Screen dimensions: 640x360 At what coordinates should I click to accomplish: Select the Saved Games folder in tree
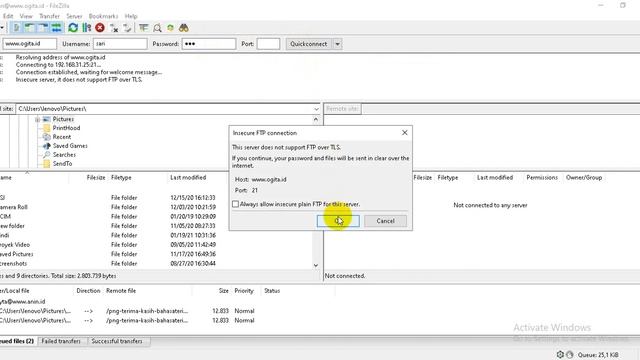coord(70,146)
